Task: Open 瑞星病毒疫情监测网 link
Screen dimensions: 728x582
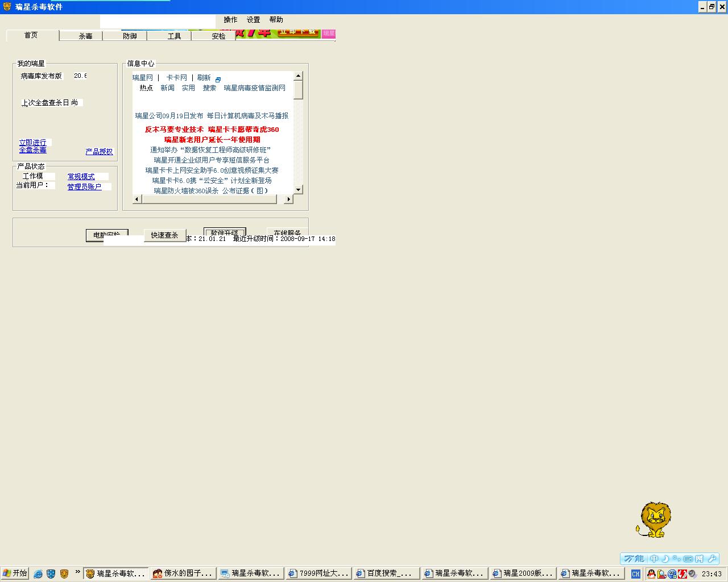Action: (255, 88)
